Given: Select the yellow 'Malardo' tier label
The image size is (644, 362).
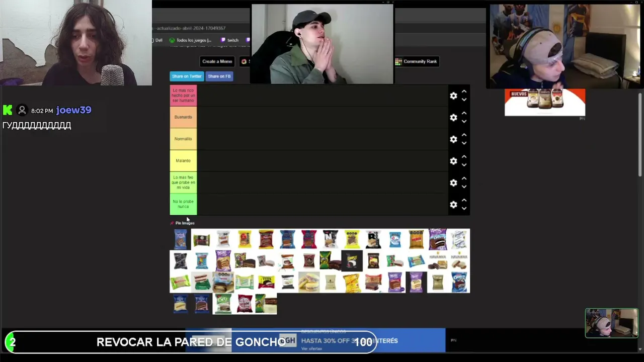Looking at the screenshot, I should 183,161.
